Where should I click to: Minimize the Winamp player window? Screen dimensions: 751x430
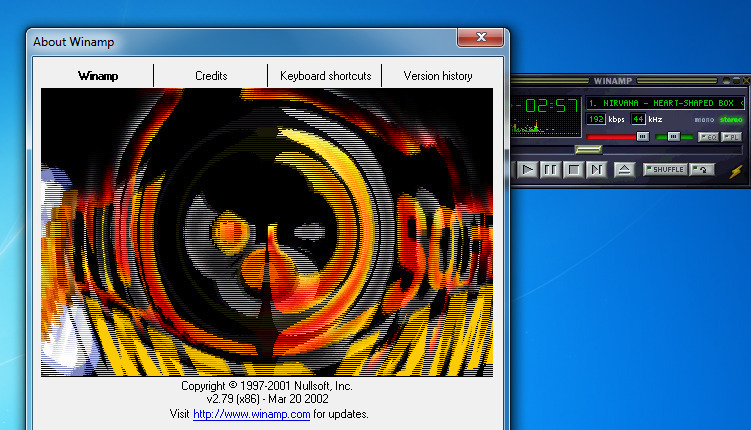point(727,80)
